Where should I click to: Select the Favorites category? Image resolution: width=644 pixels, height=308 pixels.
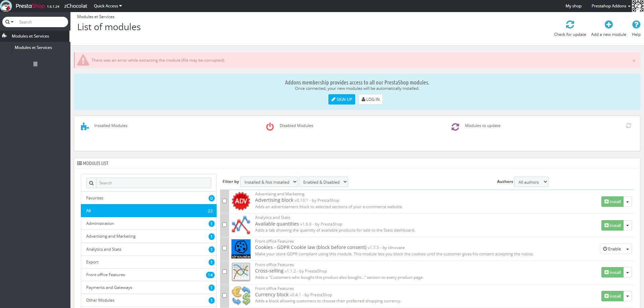click(x=149, y=198)
